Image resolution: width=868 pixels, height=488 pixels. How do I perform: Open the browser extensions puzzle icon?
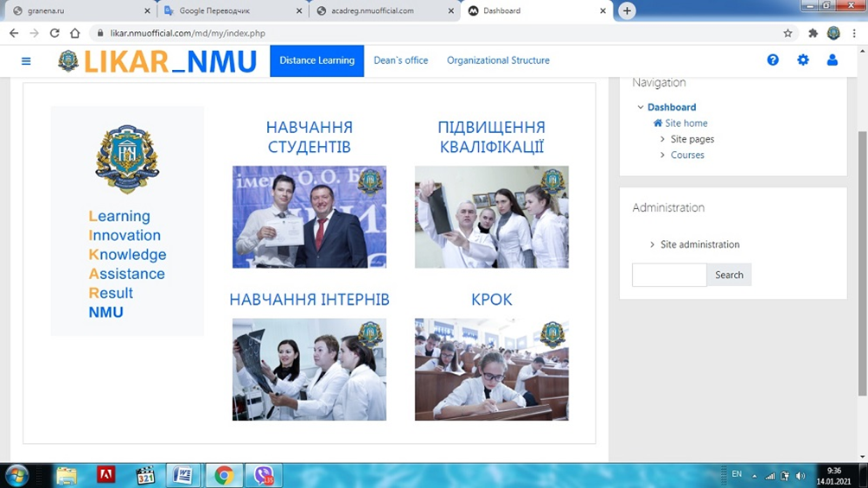(813, 34)
